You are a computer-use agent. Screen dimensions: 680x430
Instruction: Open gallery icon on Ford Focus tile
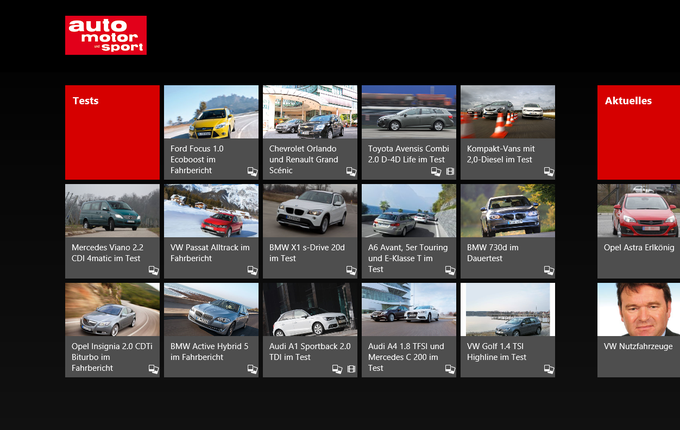click(x=252, y=172)
